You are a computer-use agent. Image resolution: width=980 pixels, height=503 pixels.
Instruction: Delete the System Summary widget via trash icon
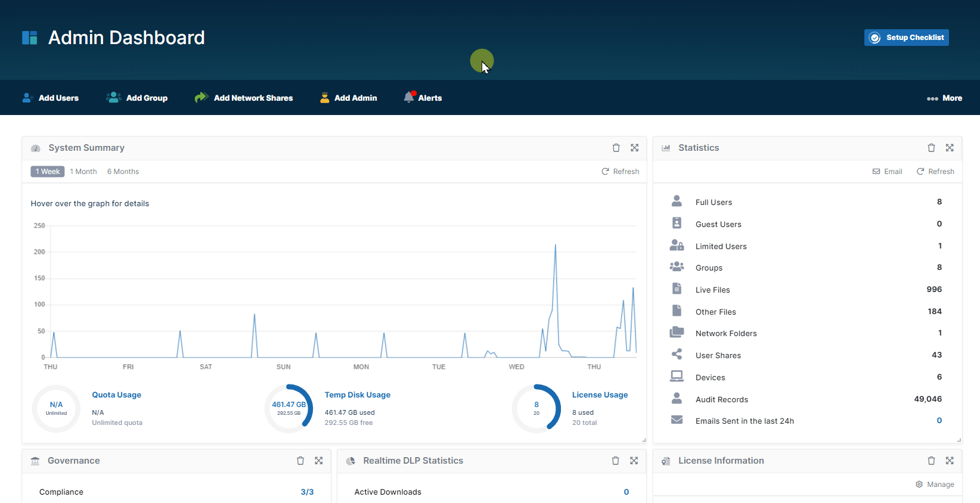coord(616,148)
